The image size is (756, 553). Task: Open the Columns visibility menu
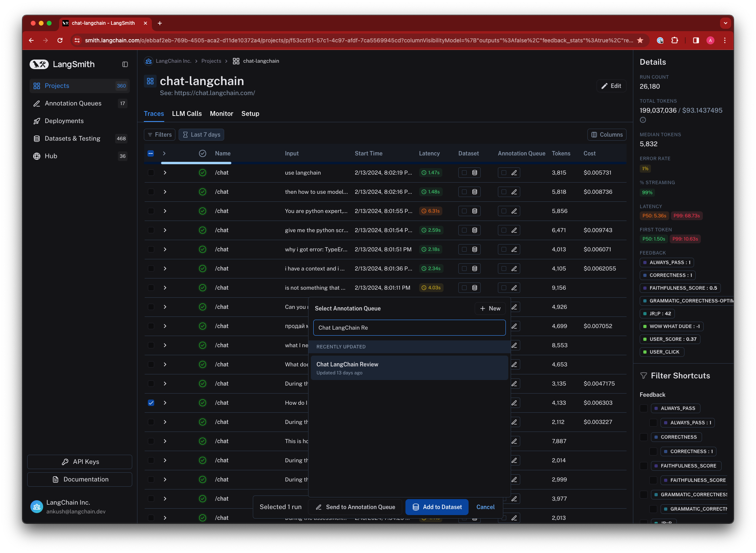607,135
